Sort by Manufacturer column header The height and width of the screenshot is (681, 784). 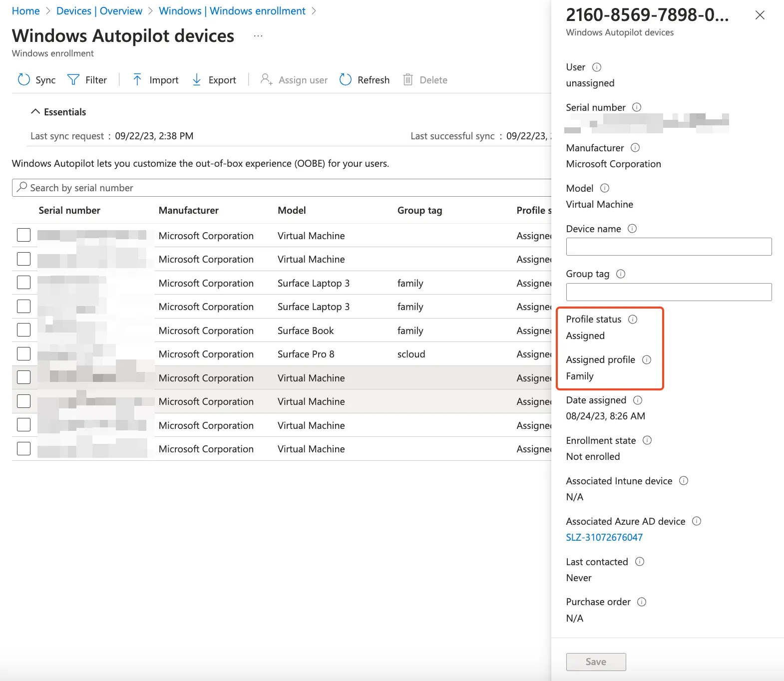[x=189, y=210]
